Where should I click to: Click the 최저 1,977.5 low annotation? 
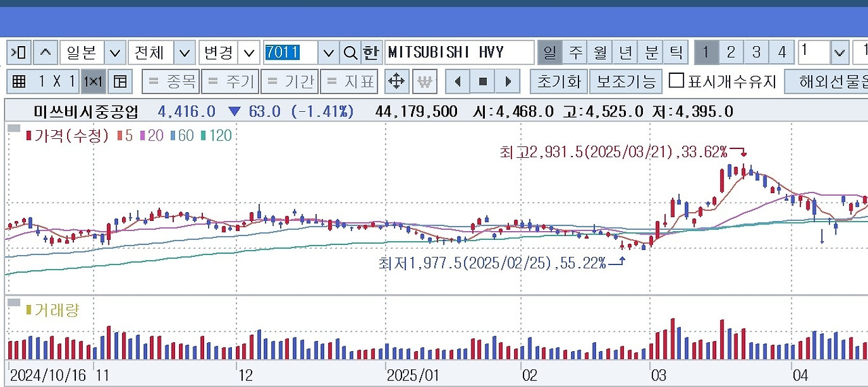492,263
